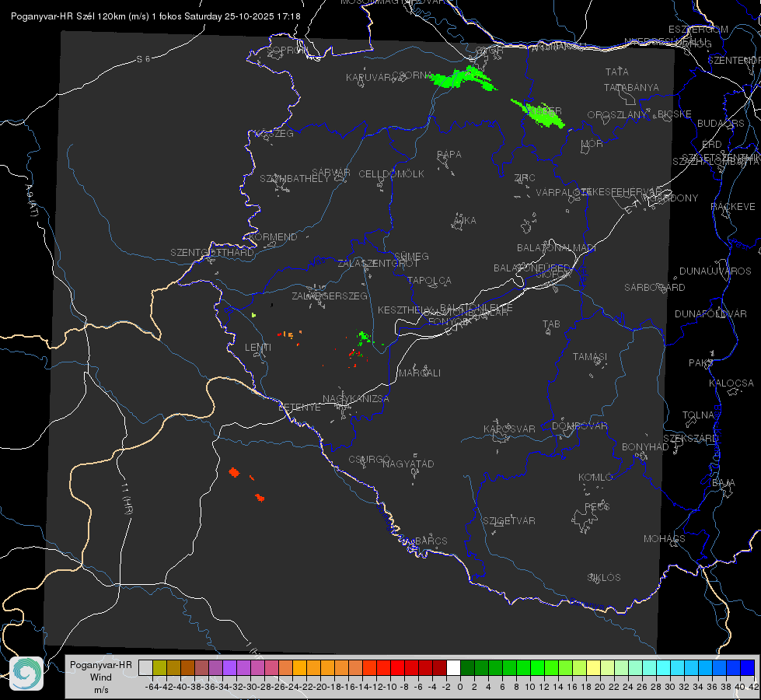Click the DUNAFÖLDVÁR city label
Screen dimensions: 761x700
click(710, 313)
